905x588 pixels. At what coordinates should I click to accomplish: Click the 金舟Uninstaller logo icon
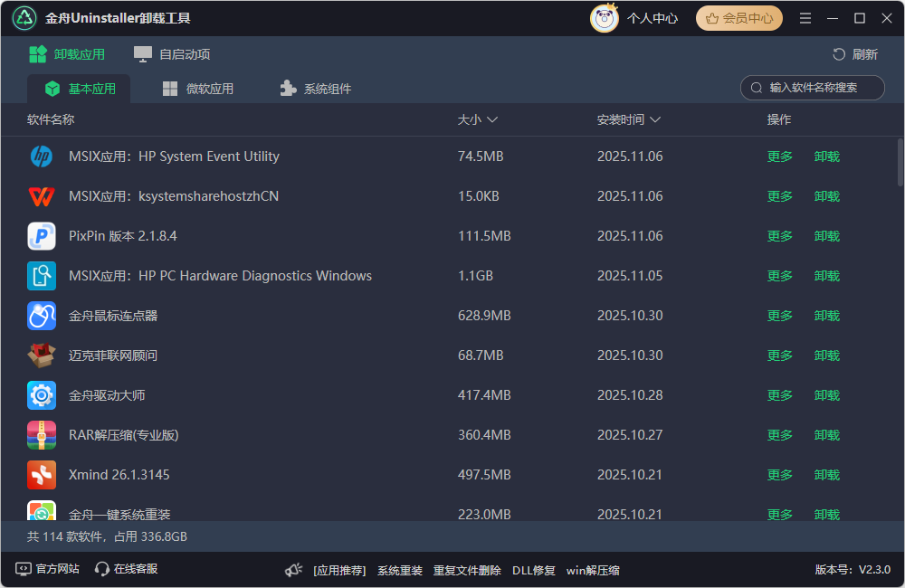coord(24,17)
